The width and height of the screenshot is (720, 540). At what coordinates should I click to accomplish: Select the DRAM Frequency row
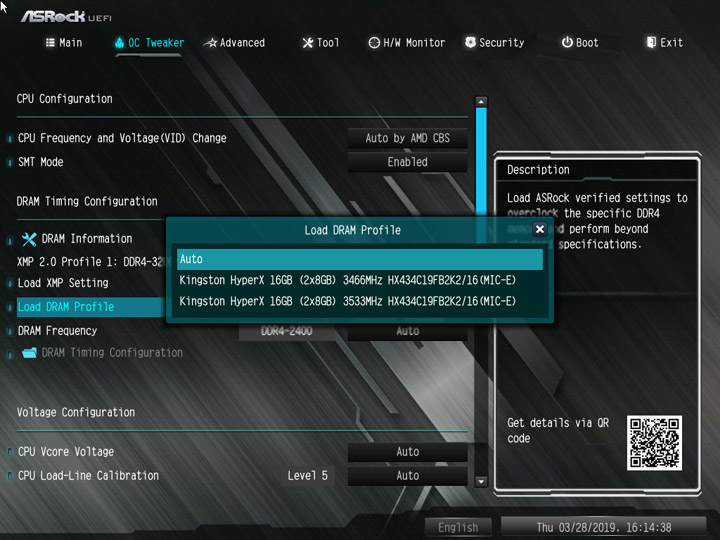(x=57, y=331)
